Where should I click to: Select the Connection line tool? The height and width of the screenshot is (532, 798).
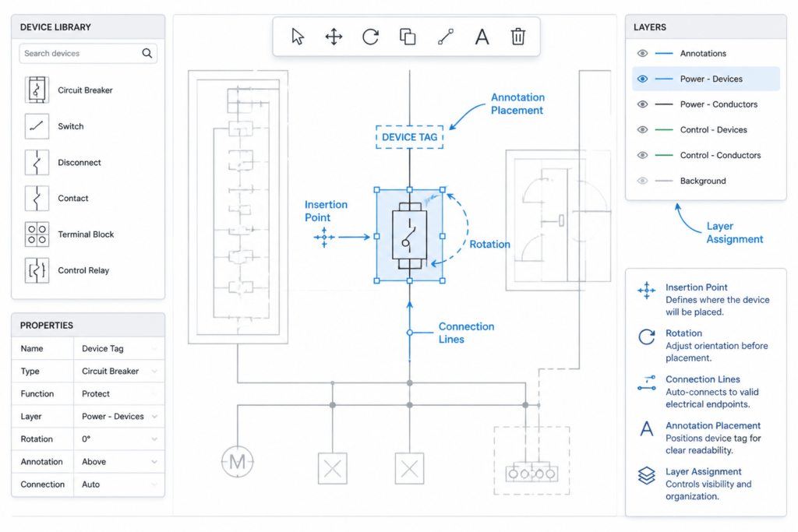445,37
